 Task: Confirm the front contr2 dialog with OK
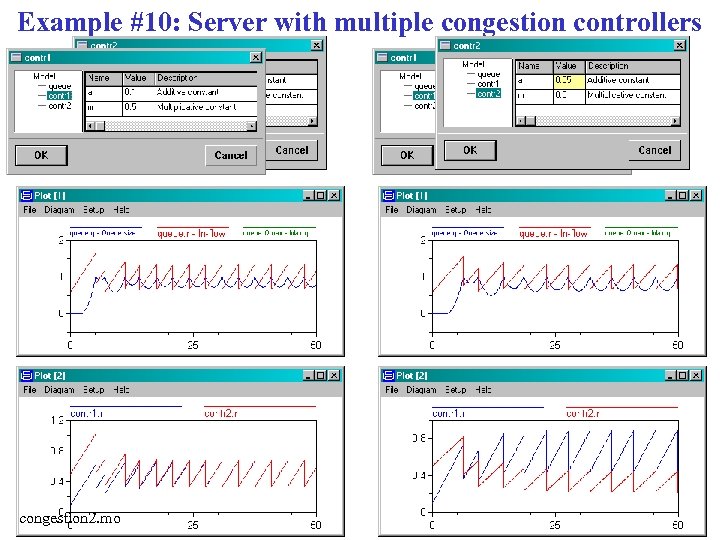(470, 150)
